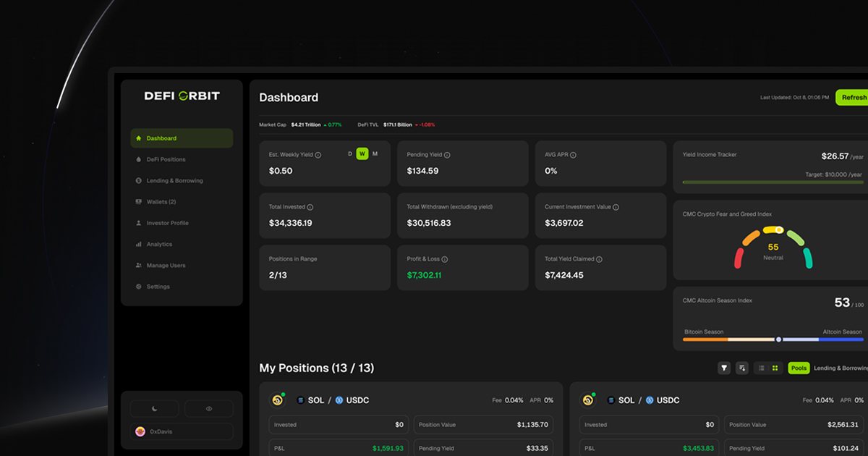Click protocol logo on second SOL/USDC card
The height and width of the screenshot is (456, 868).
coord(588,400)
